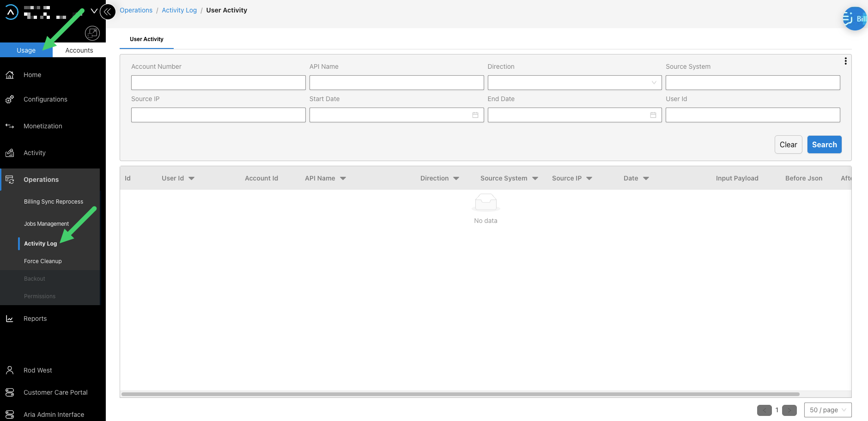Select Activity Log menu item
Viewport: 868px width, 421px height.
pyautogui.click(x=41, y=244)
